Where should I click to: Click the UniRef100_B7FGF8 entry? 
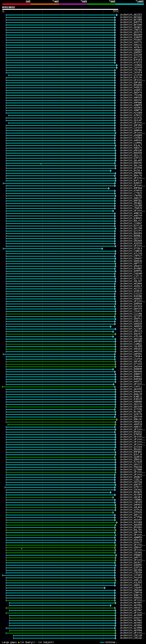(131, 60)
